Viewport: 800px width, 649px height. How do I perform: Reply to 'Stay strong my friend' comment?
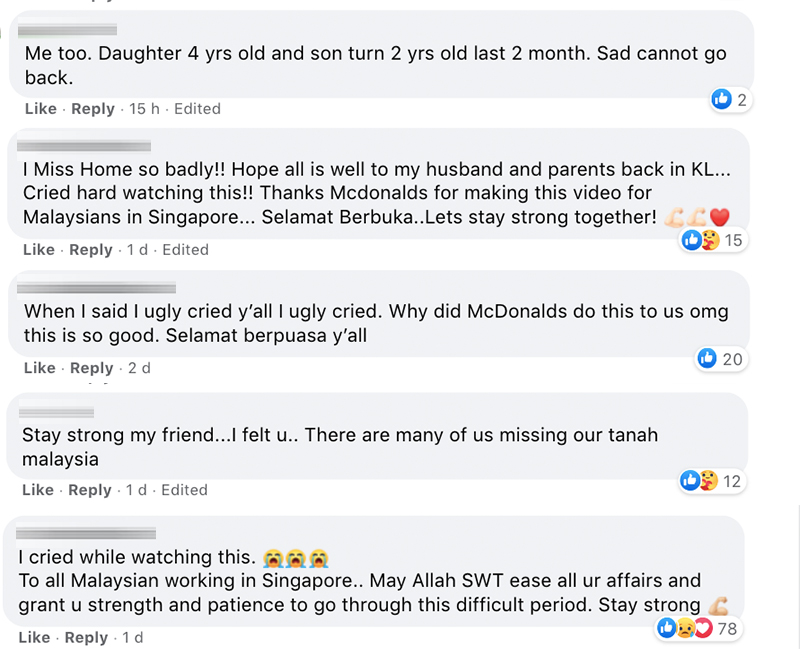point(90,490)
